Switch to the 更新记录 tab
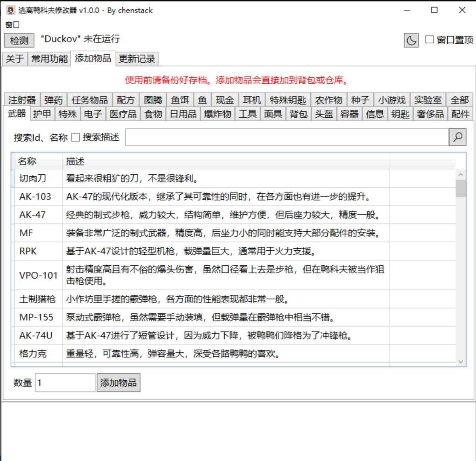Image resolution: width=476 pixels, height=461 pixels. pos(137,59)
